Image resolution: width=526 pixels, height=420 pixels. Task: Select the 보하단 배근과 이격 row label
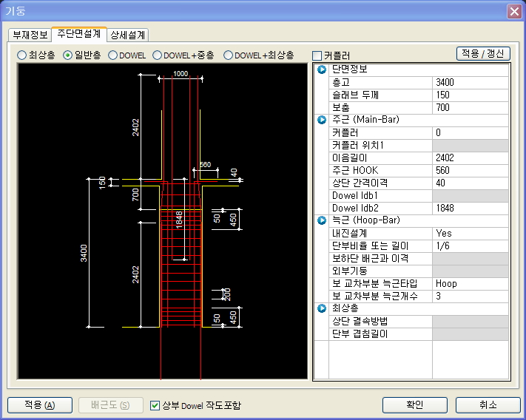click(x=370, y=259)
